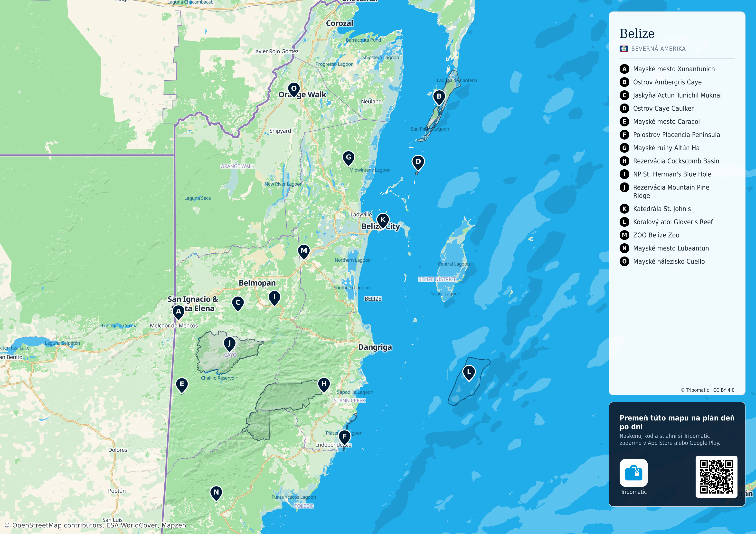Click map pin D at Caye Caulker
This screenshot has width=756, height=534.
click(418, 162)
